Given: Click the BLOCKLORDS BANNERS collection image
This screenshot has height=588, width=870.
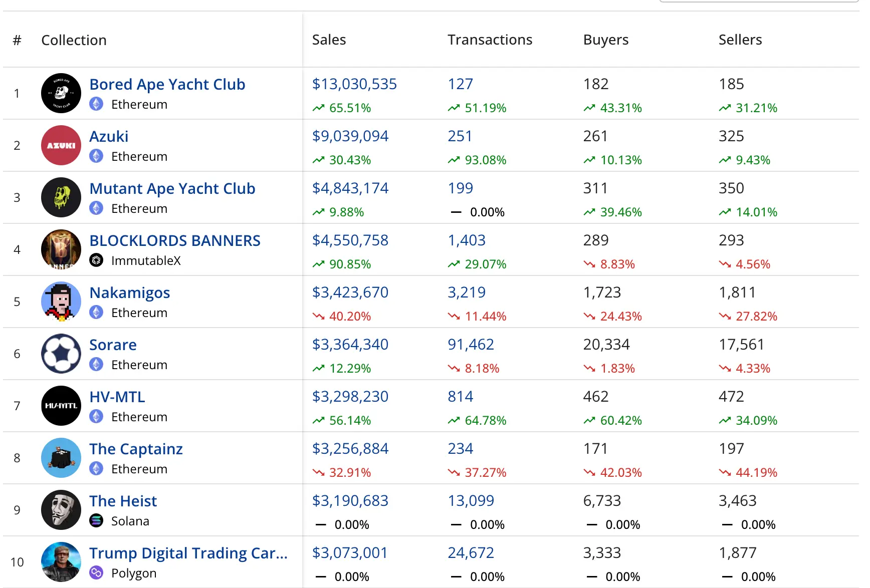Looking at the screenshot, I should point(61,249).
